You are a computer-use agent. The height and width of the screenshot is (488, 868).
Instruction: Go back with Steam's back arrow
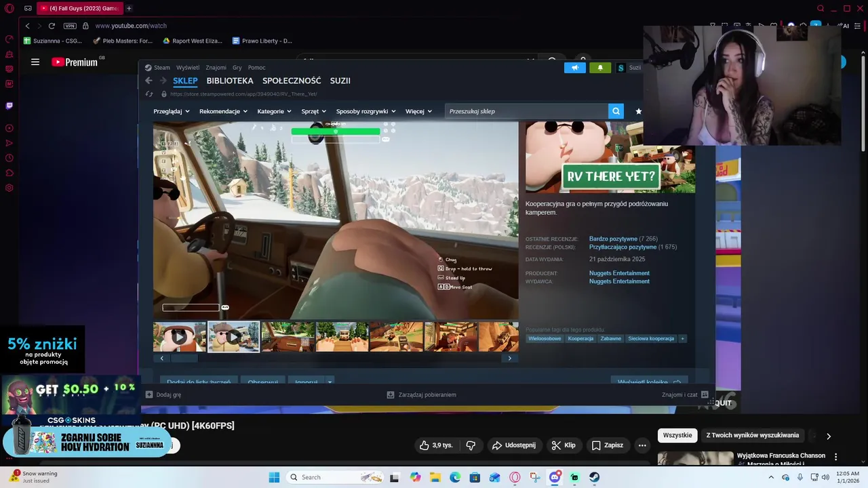tap(149, 81)
